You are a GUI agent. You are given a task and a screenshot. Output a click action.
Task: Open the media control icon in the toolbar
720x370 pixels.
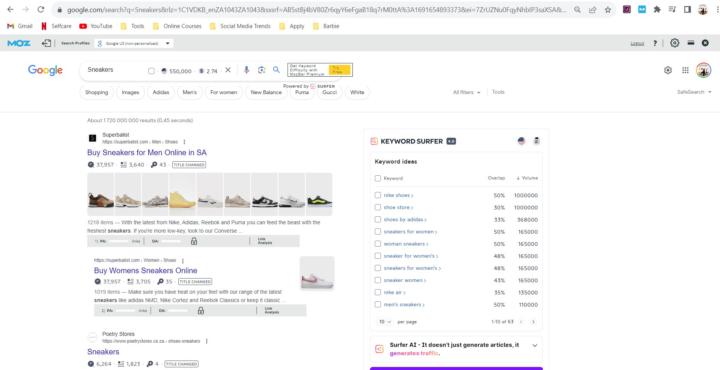[672, 9]
